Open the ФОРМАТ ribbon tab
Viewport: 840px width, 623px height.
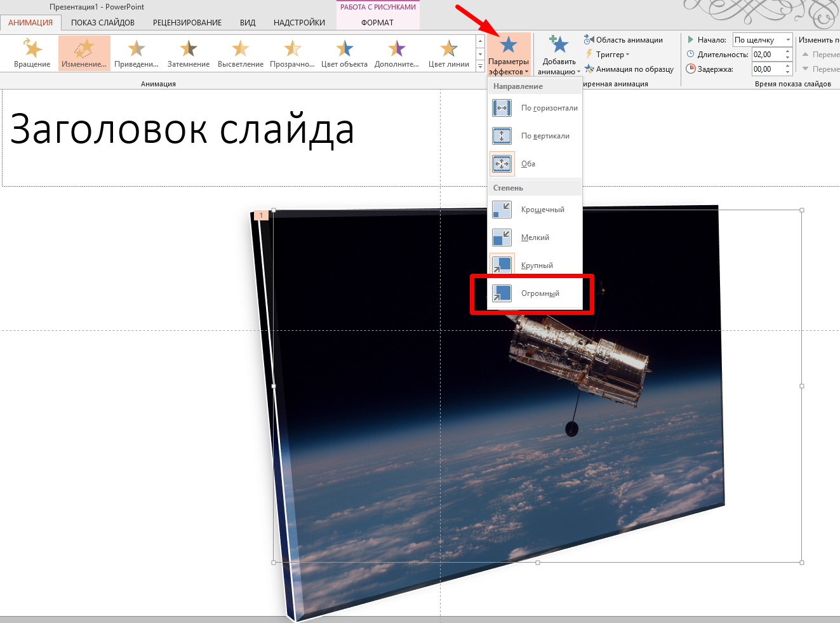point(377,23)
